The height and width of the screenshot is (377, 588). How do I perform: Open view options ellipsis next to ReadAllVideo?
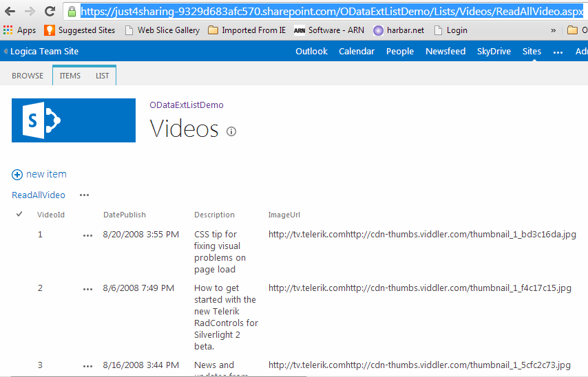[85, 195]
